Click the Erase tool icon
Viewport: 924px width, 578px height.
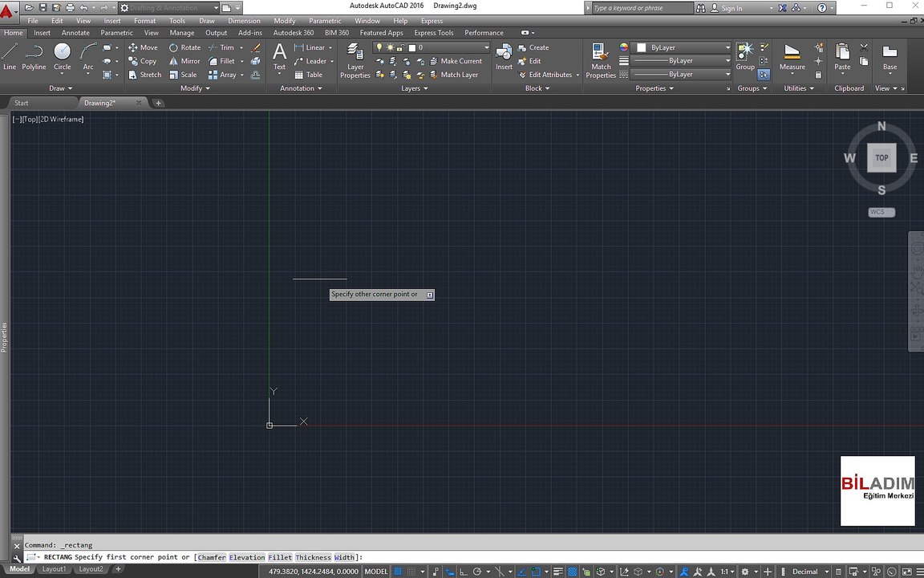(255, 47)
